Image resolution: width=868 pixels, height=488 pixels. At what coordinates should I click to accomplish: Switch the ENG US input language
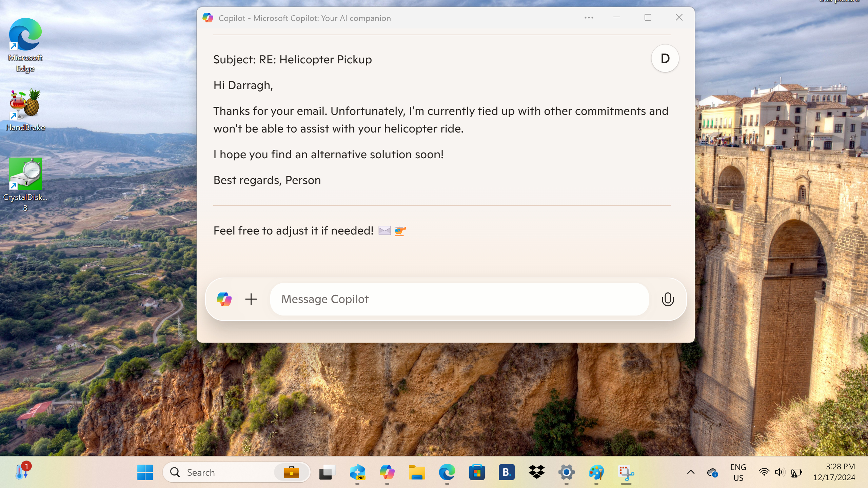point(738,472)
